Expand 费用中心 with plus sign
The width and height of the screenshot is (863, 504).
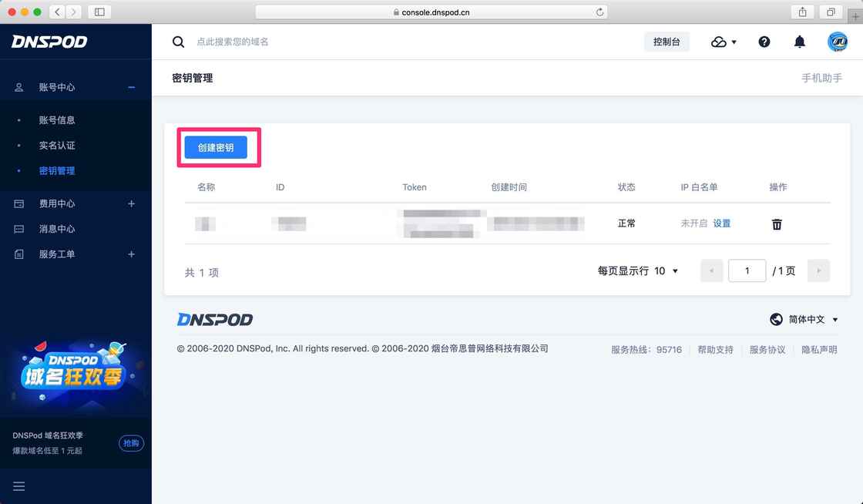click(131, 203)
